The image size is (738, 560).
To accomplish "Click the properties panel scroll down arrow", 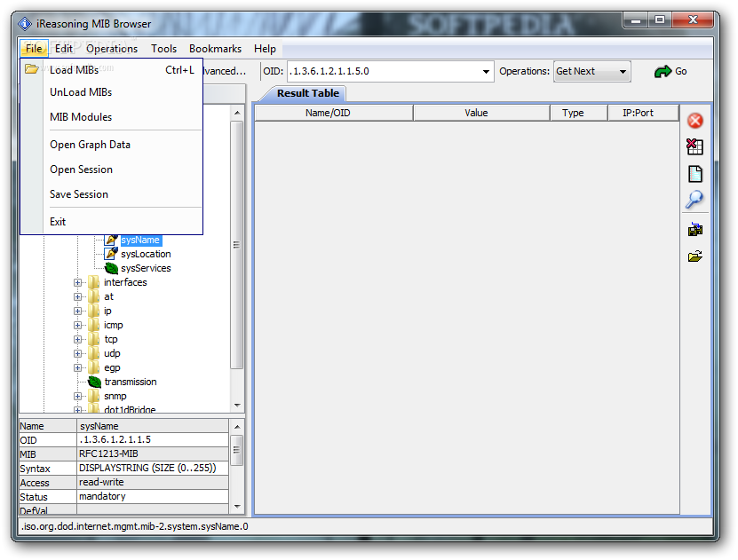I will tap(237, 507).
